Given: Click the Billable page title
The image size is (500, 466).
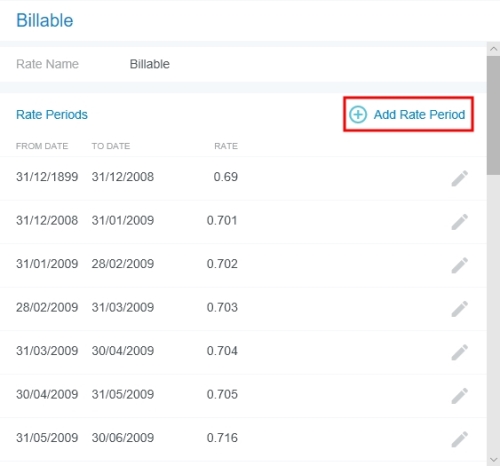Looking at the screenshot, I should (45, 20).
